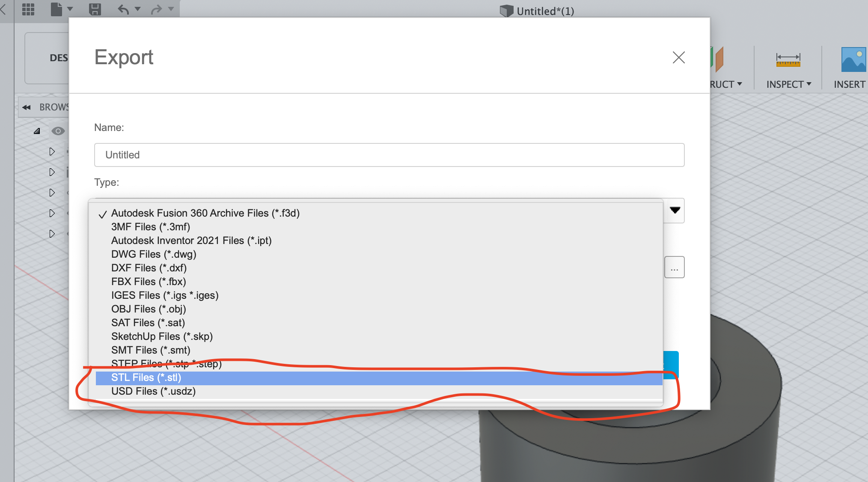Click the Save floppy disk icon
Viewport: 868px width, 482px height.
pyautogui.click(x=95, y=9)
